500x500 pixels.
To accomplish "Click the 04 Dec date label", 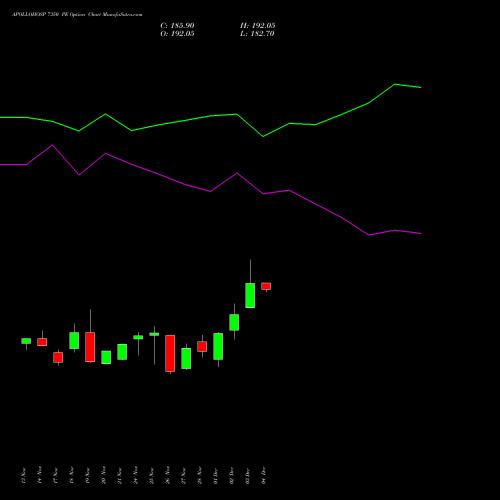I will pos(264,475).
